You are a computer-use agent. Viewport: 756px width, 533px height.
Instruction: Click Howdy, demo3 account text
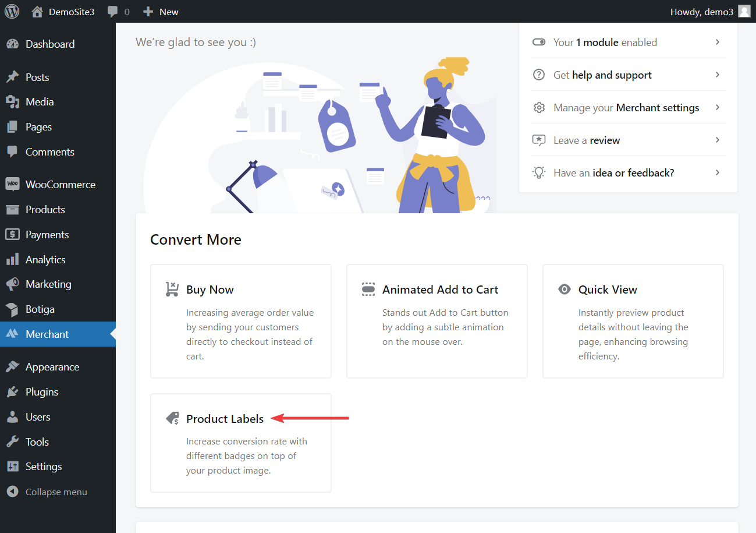(702, 12)
